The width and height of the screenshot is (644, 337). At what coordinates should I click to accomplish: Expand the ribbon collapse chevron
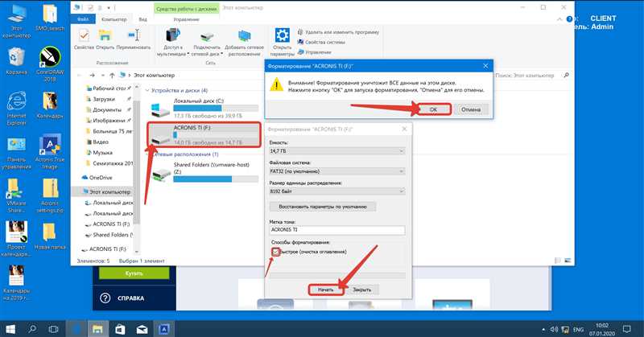pos(559,19)
